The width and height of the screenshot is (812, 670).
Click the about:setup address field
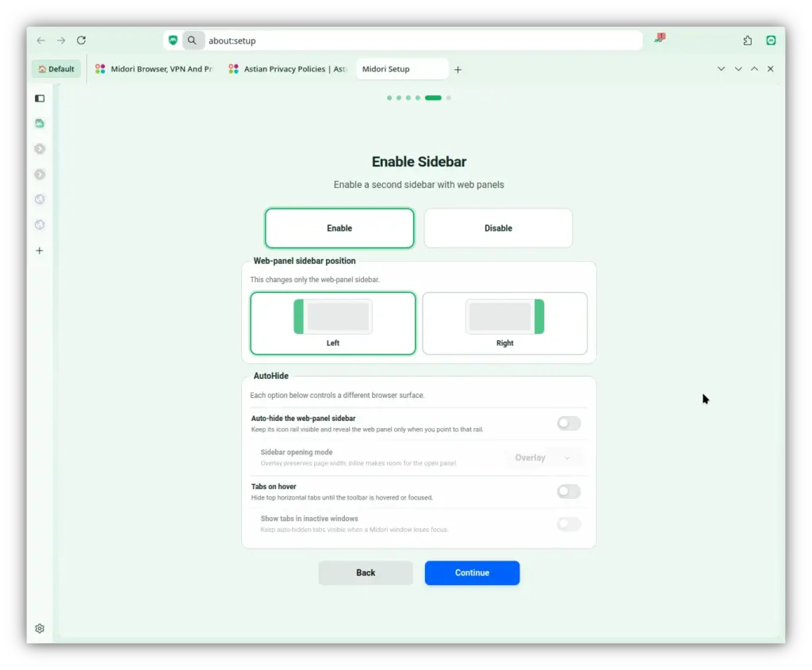coord(422,40)
